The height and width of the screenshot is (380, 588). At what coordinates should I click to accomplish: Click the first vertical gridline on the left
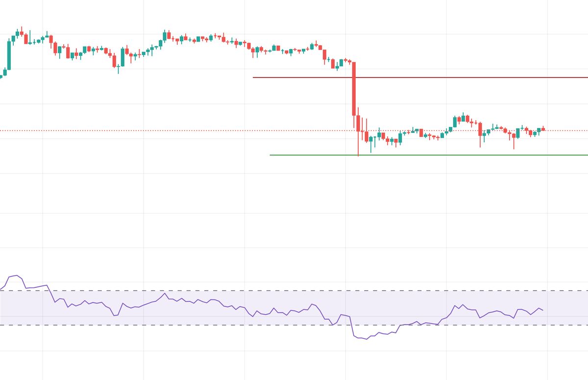click(x=43, y=196)
